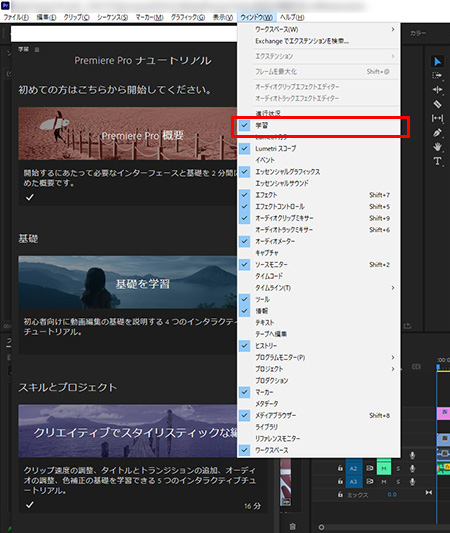Uncheck メディアブラウザー menu item
450x533 pixels.
click(318, 415)
